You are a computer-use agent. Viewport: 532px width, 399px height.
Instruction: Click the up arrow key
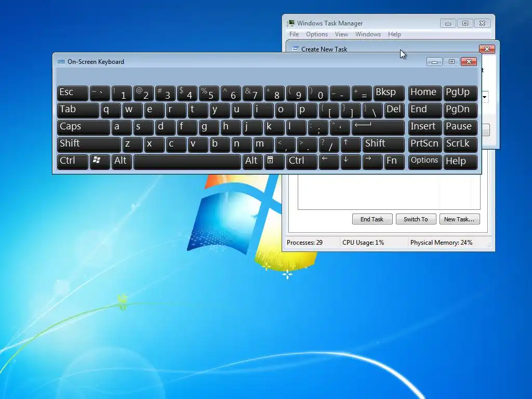351,145
